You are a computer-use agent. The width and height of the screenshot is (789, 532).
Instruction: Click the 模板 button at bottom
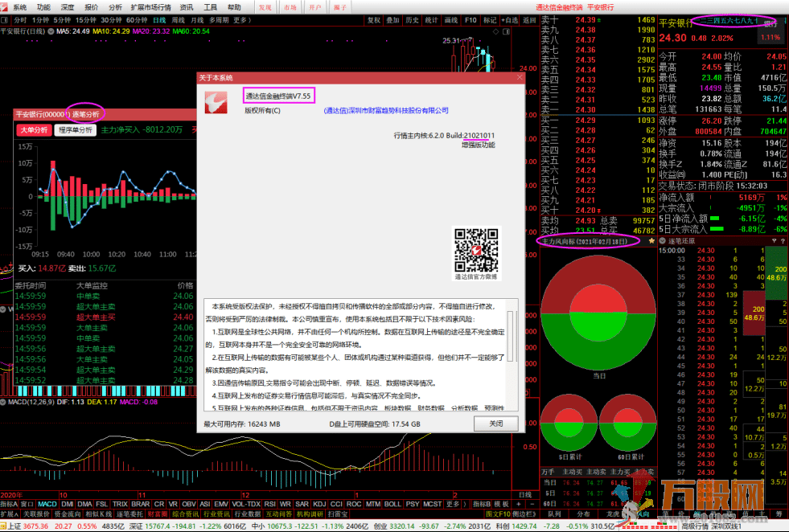501,504
